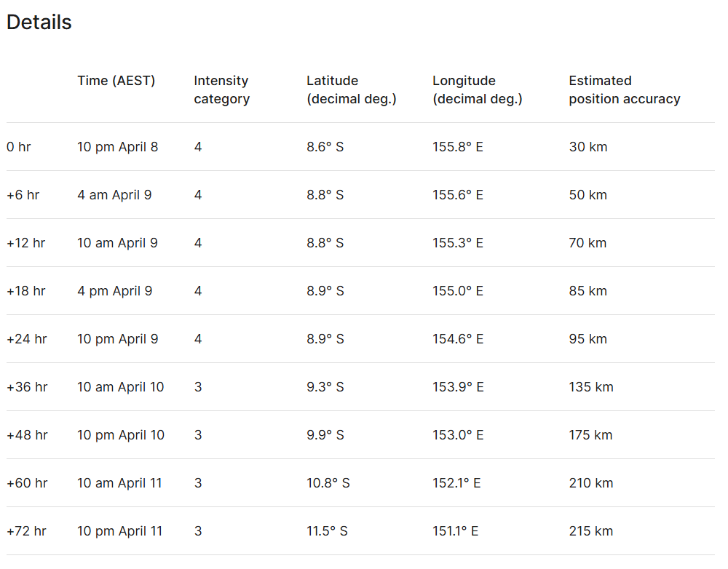Click the 10 pm April 8 time cell

[117, 147]
